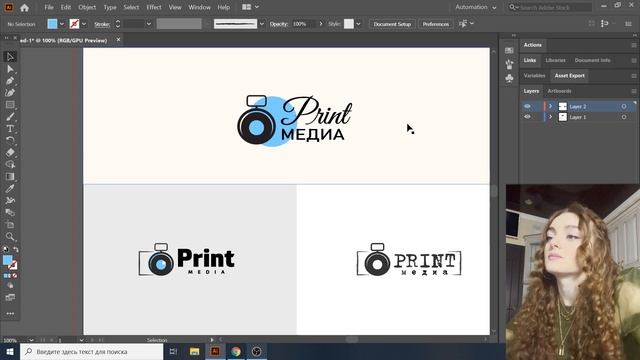Image resolution: width=640 pixels, height=360 pixels.
Task: Select the Direct Selection tool
Action: (10, 69)
